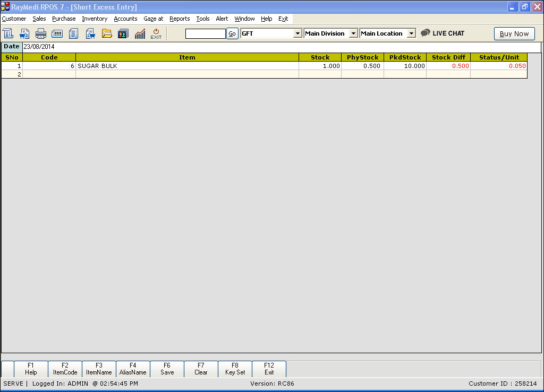The image size is (544, 392).
Task: Restore down the inner window
Action: pos(524,6)
